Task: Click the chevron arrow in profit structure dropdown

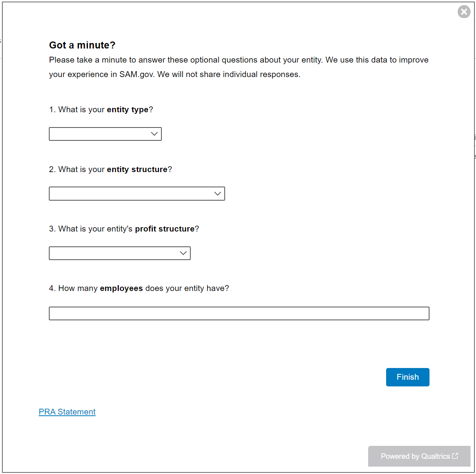Action: [183, 253]
